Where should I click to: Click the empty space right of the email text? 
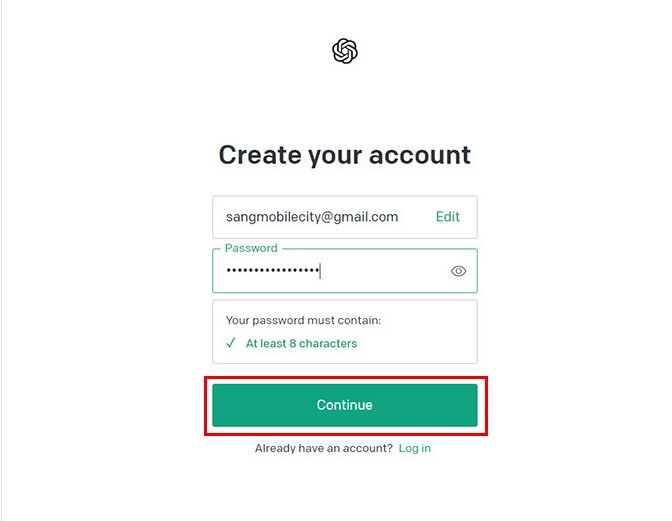[417, 217]
